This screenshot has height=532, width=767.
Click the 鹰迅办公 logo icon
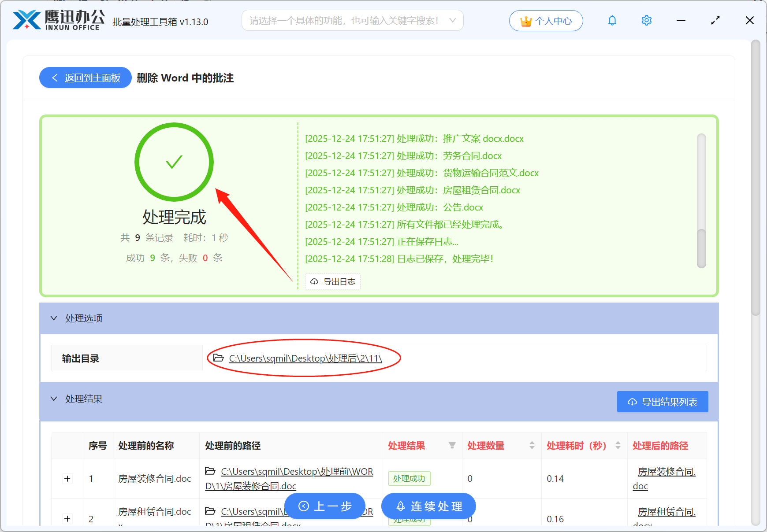coord(26,19)
